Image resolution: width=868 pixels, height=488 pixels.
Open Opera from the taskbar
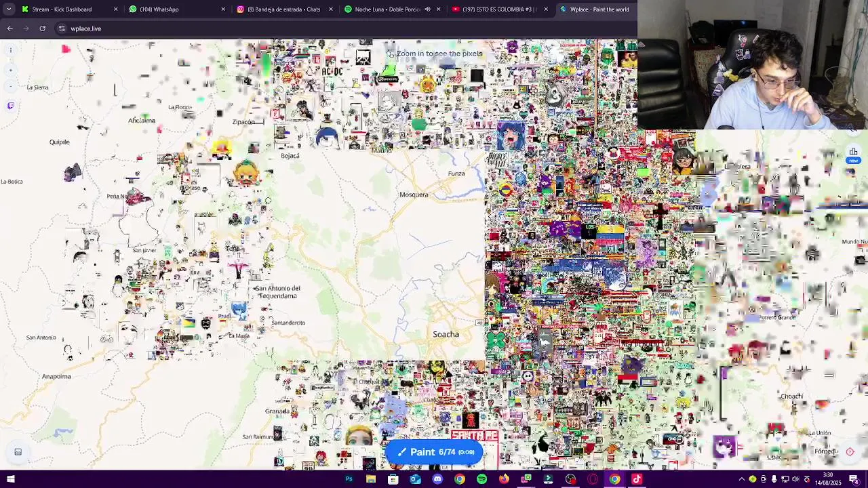point(593,479)
